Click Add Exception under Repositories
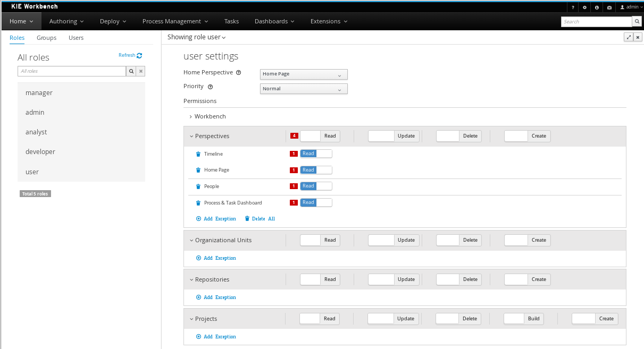This screenshot has width=644, height=349. [x=216, y=297]
